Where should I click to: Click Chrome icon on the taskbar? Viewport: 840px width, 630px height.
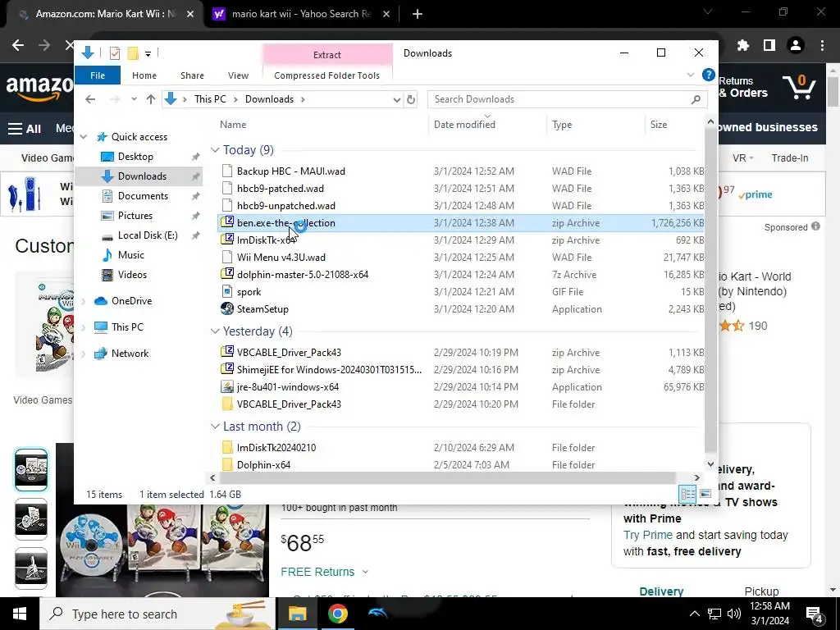[x=337, y=614]
